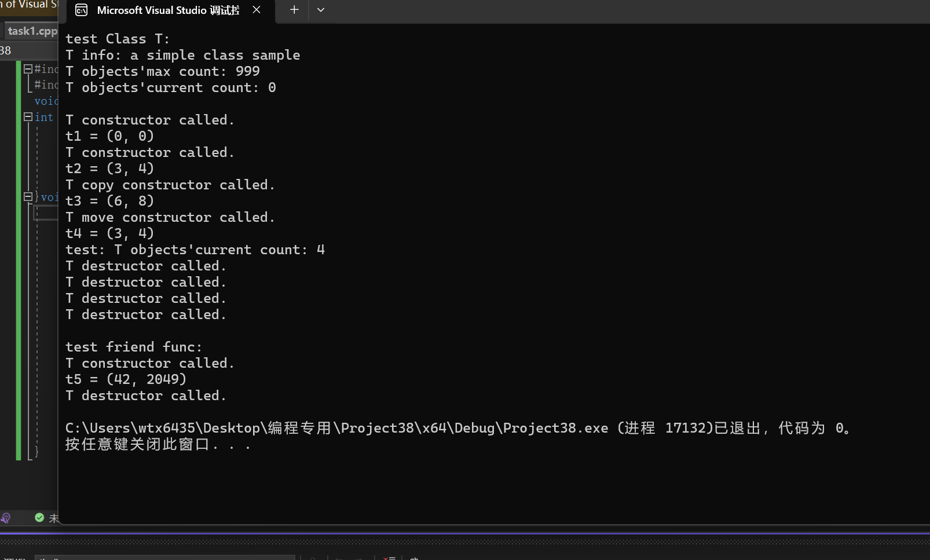This screenshot has width=930, height=560.
Task: Click the console icon on the debug console tab
Action: [x=82, y=10]
